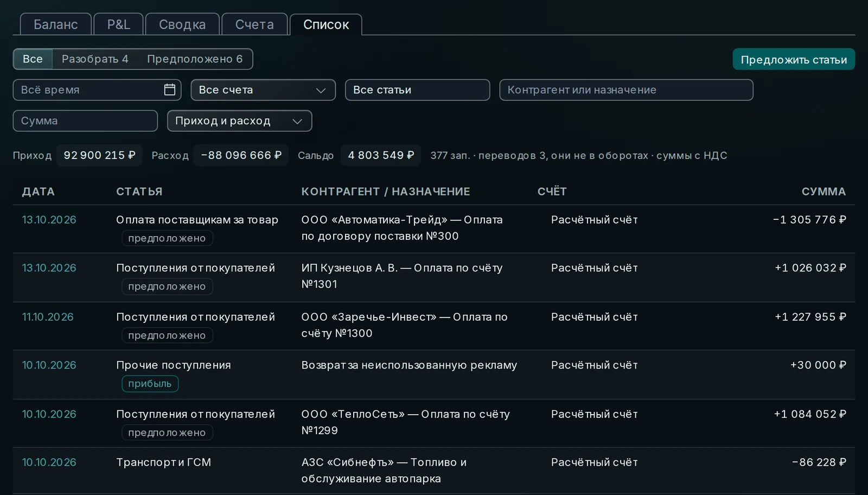The height and width of the screenshot is (495, 868).
Task: Focus the Сумма input field
Action: pyautogui.click(x=85, y=120)
